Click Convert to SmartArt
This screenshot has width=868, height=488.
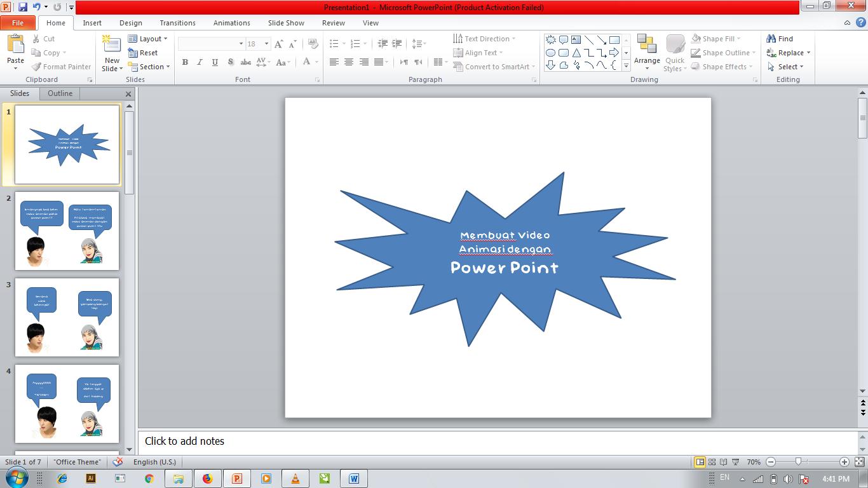(x=494, y=67)
